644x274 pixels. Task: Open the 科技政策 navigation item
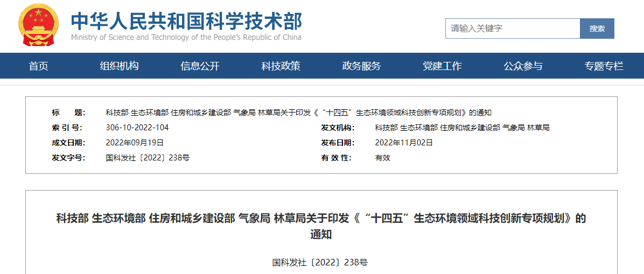click(281, 66)
